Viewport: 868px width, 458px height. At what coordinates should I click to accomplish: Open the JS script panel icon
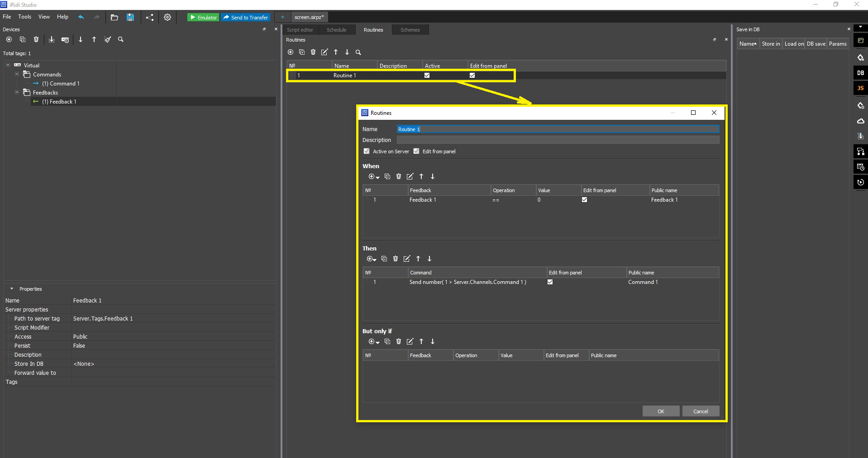click(x=860, y=88)
